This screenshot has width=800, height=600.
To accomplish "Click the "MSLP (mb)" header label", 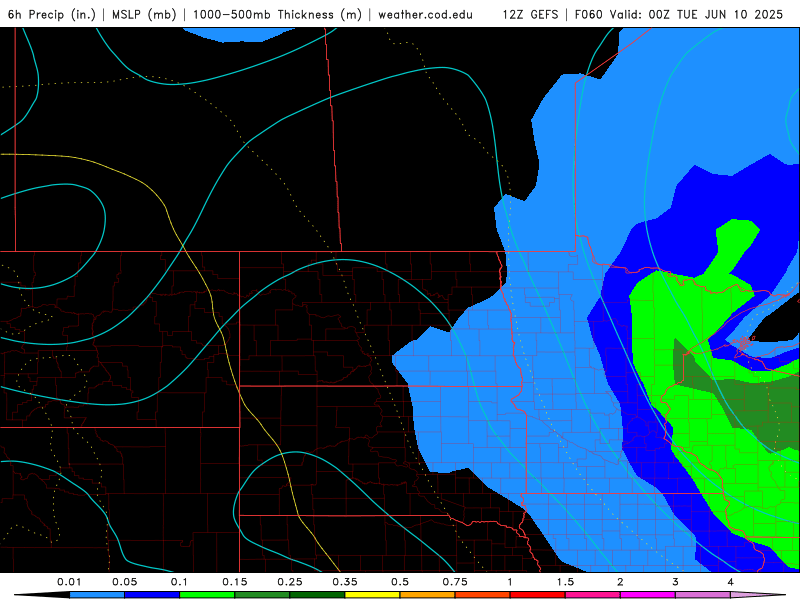I will (x=144, y=14).
